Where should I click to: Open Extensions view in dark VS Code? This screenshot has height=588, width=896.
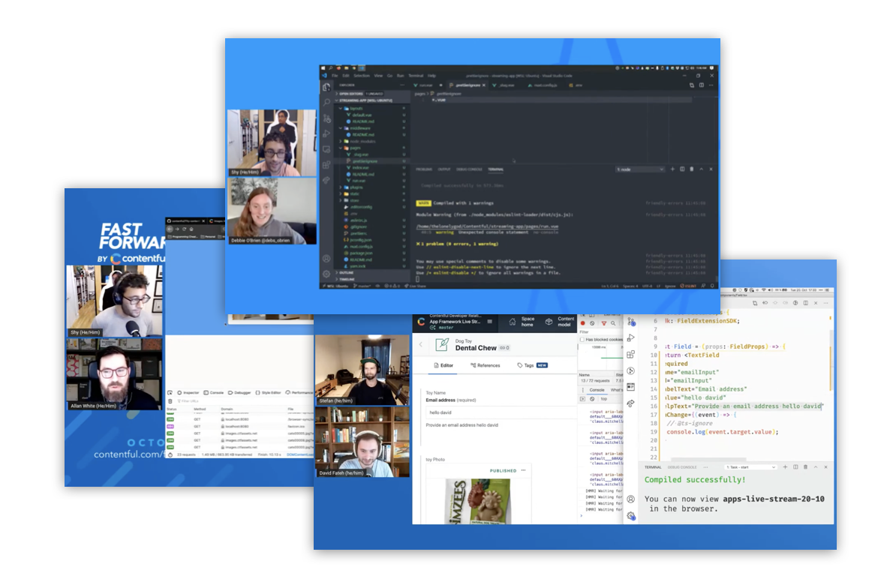[x=327, y=165]
